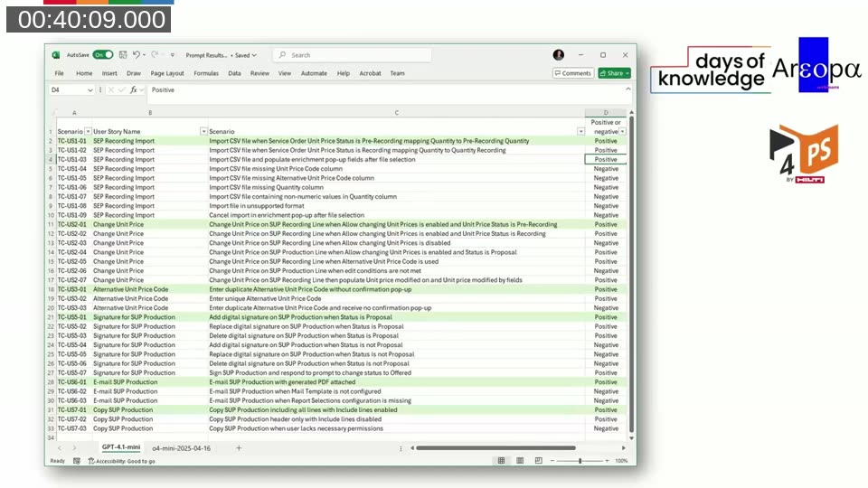Click the horizontal scrollbar thumb
Screen dimensions: 868x488
(x=496, y=448)
